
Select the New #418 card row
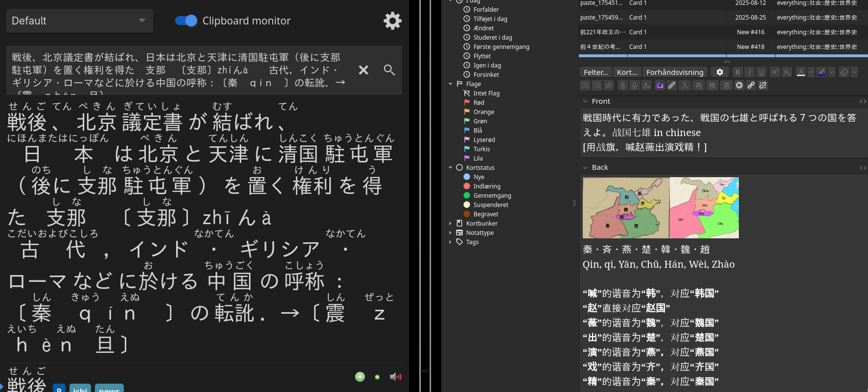coord(723,47)
